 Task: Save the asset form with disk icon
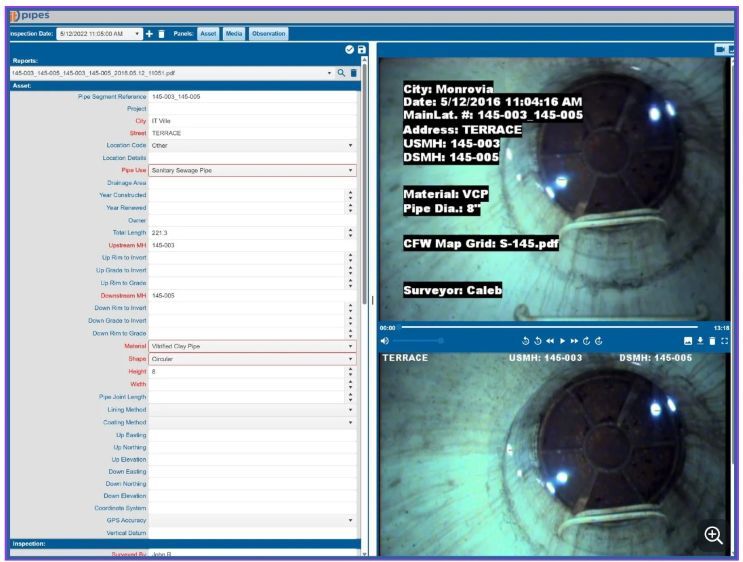362,50
